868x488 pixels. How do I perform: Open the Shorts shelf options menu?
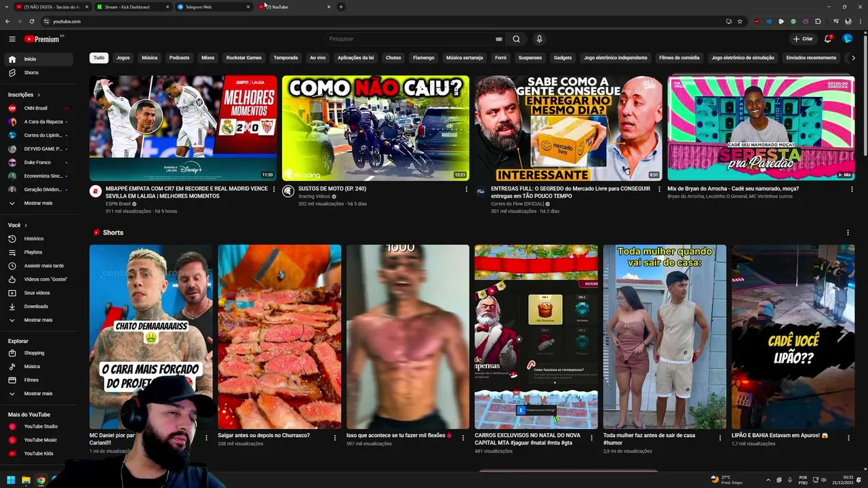click(x=848, y=232)
